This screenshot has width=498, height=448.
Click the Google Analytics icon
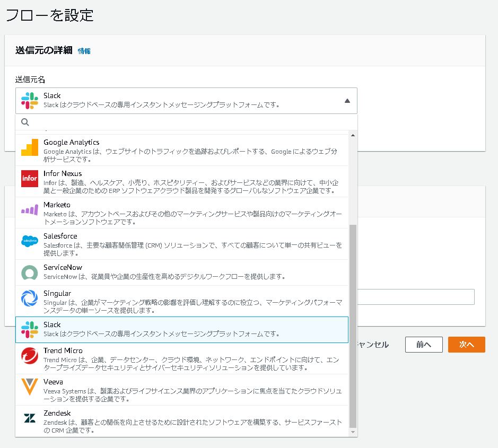29,147
